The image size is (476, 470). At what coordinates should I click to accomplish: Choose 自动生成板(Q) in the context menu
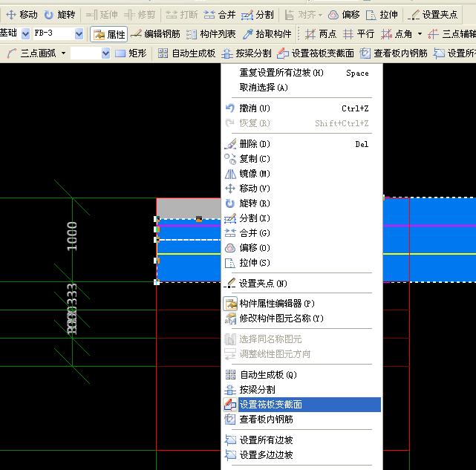[x=302, y=375]
